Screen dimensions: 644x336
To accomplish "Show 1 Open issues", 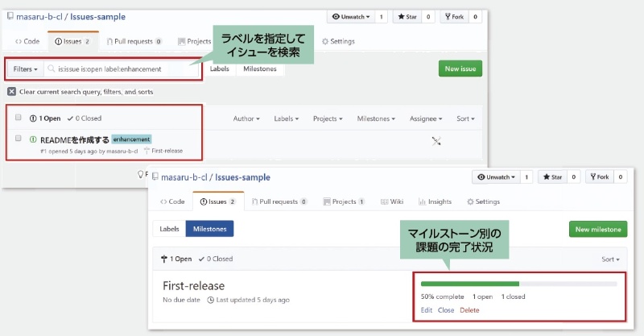I will [x=45, y=118].
